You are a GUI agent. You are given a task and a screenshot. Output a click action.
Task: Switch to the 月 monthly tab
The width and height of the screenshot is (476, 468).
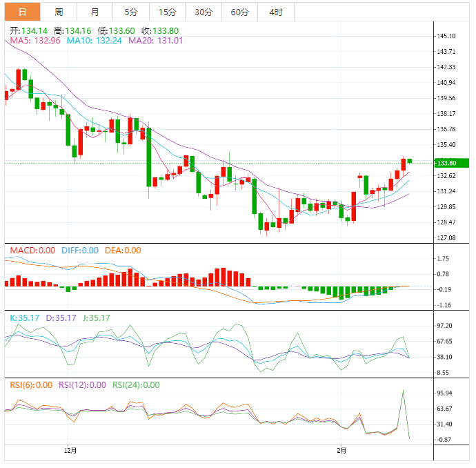click(95, 12)
